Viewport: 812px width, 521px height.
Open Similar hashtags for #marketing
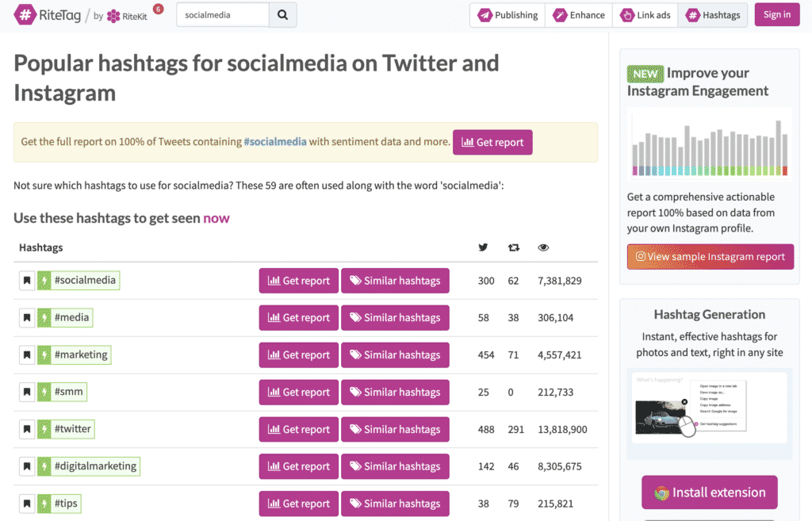(x=395, y=354)
